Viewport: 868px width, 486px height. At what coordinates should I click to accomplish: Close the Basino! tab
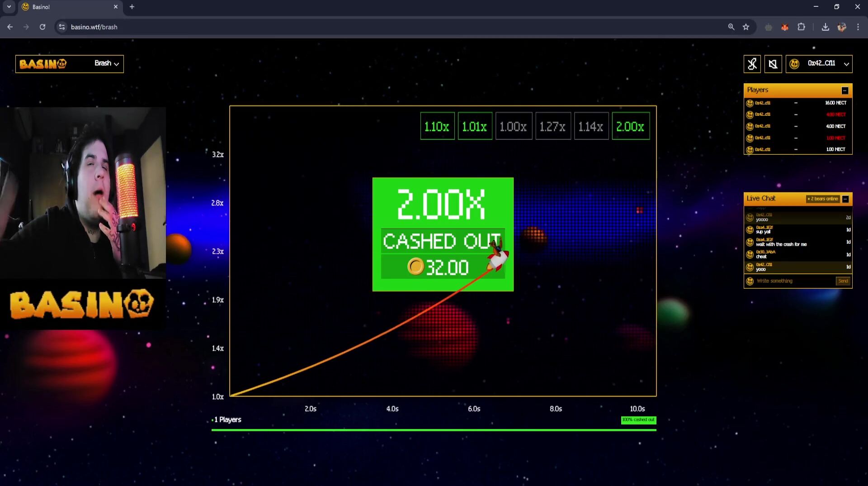115,7
